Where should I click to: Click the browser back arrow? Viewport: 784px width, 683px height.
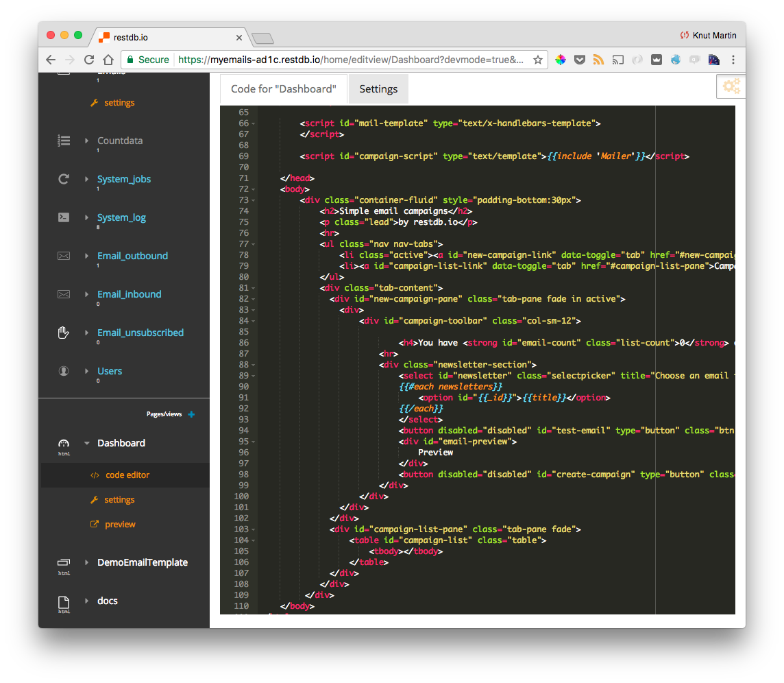coord(51,60)
